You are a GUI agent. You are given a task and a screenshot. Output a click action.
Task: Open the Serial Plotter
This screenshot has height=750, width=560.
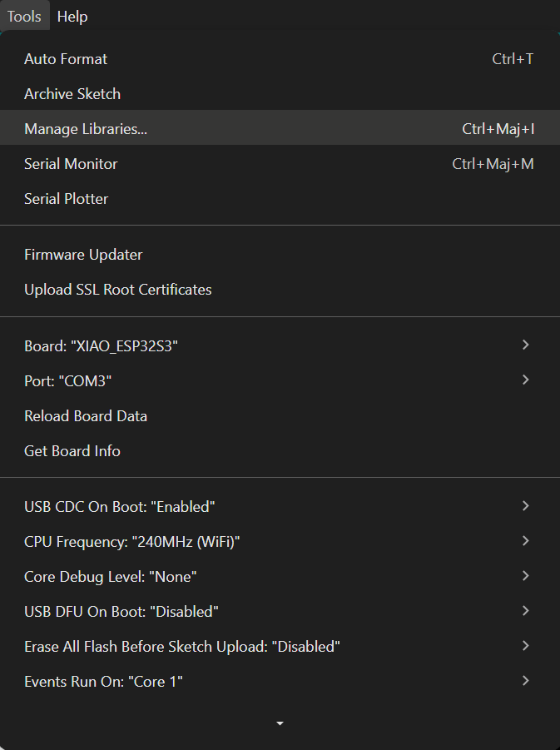pyautogui.click(x=67, y=199)
